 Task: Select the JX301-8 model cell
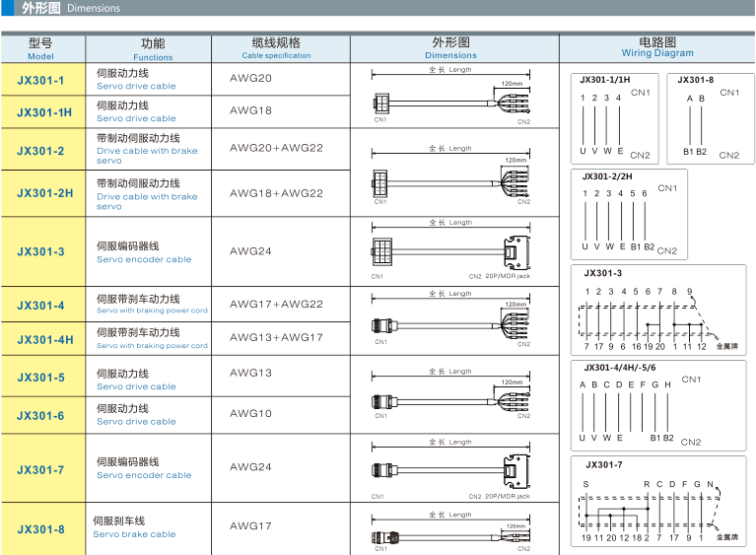click(43, 529)
